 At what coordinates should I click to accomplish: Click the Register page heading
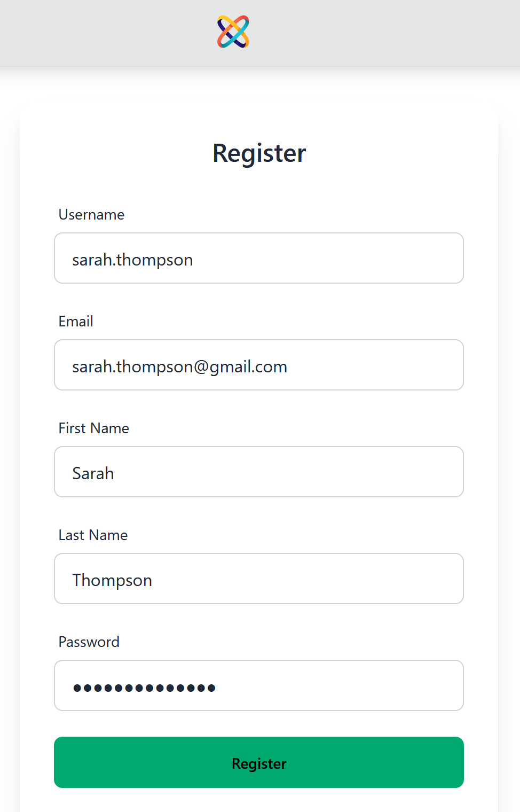[x=259, y=153]
